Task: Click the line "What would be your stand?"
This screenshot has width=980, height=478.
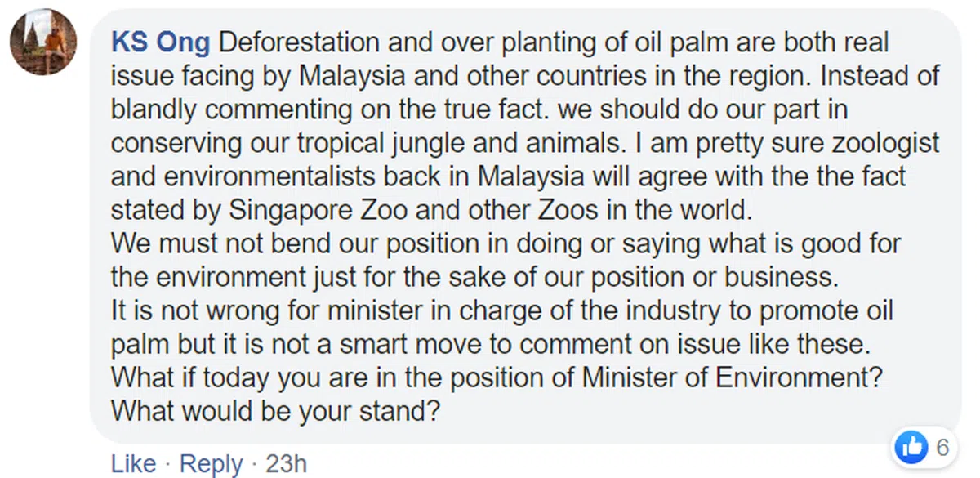Action: pyautogui.click(x=270, y=410)
